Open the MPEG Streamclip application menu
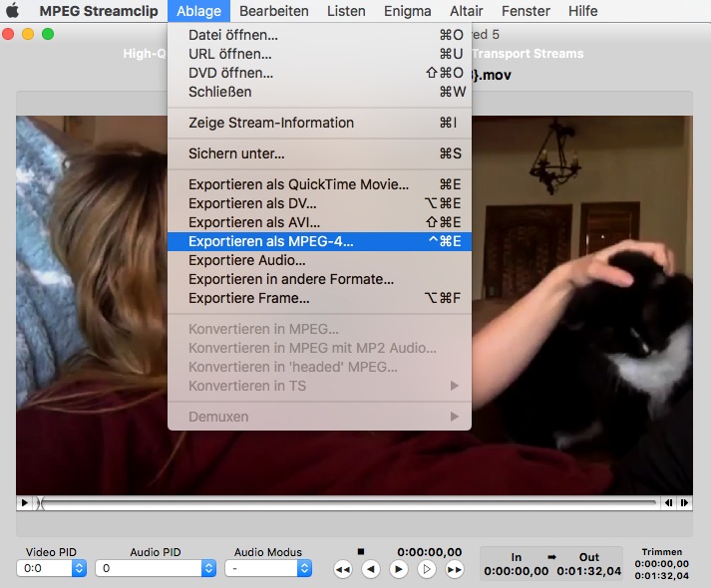The width and height of the screenshot is (711, 588). point(99,10)
